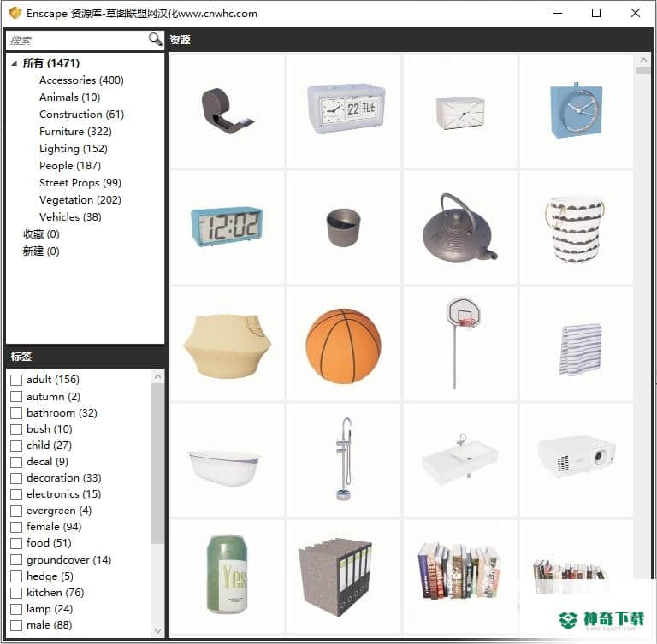Select the tape dispenser asset thumbnail
The height and width of the screenshot is (644, 657).
click(227, 110)
